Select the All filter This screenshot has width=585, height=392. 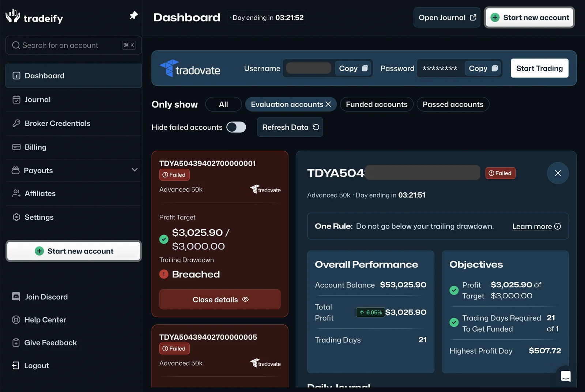[223, 104]
